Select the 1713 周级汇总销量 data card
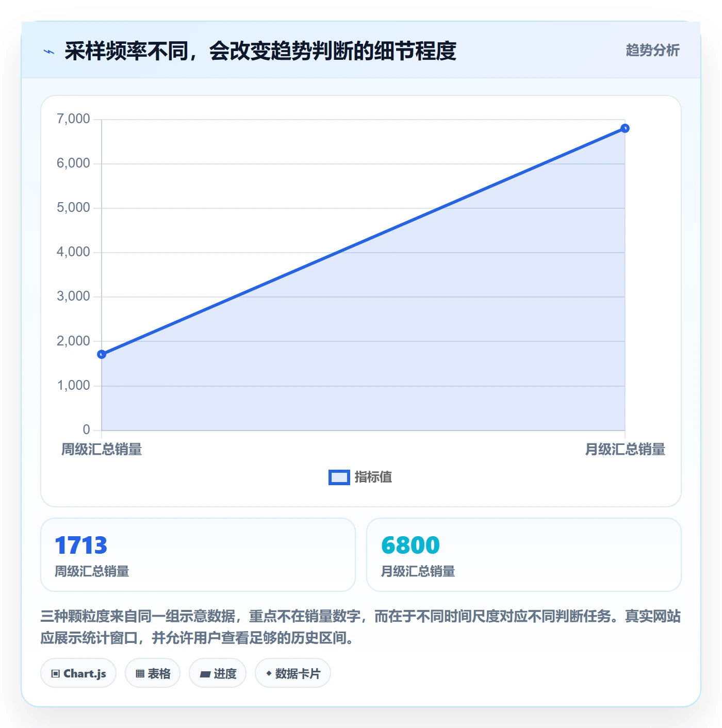This screenshot has width=722, height=728. pyautogui.click(x=198, y=555)
